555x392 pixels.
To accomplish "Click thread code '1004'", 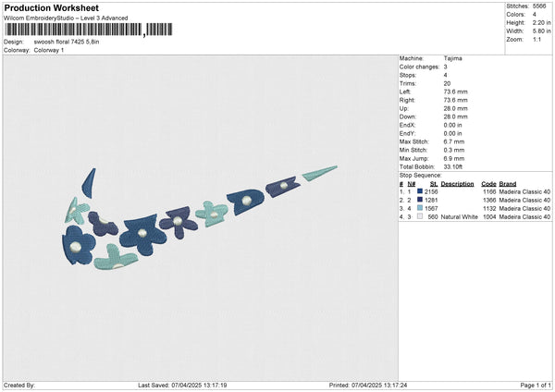I will pos(489,217).
